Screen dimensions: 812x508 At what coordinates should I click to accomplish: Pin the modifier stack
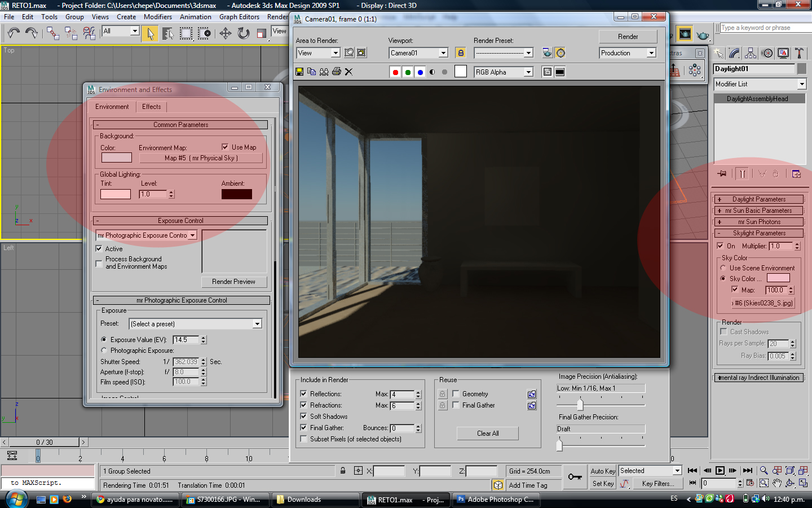722,174
